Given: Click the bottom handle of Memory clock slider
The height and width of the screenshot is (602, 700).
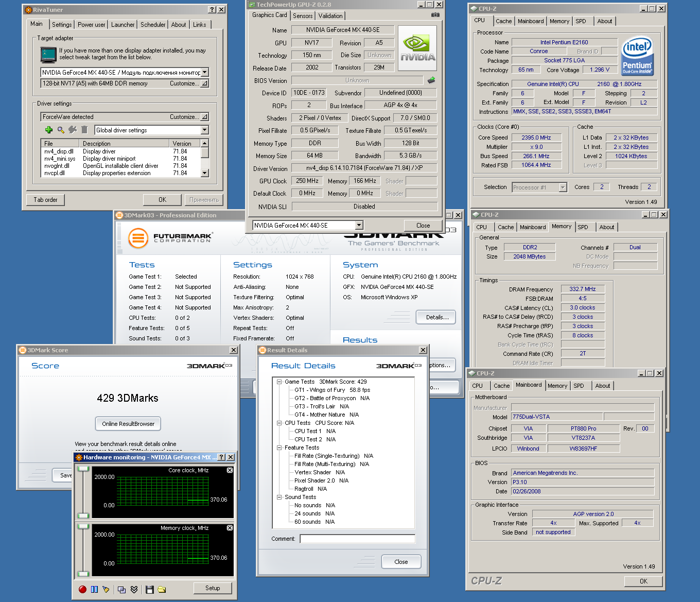Looking at the screenshot, I should (83, 574).
